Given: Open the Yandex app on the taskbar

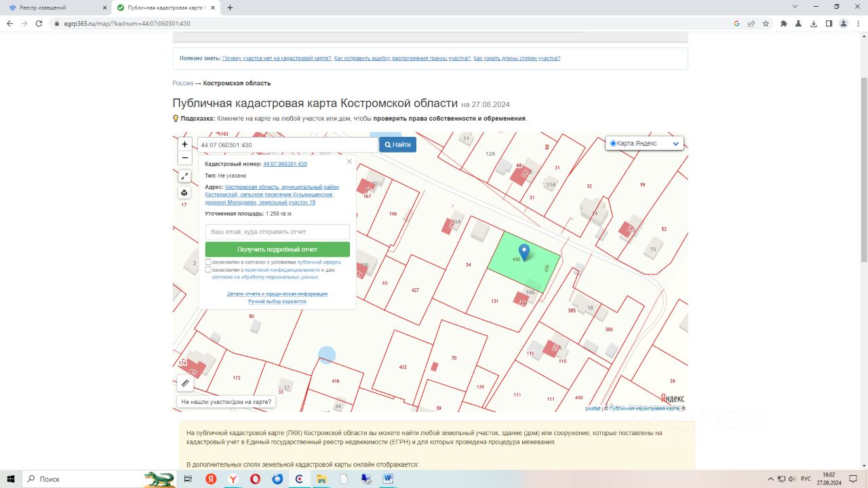Looking at the screenshot, I should 210,479.
